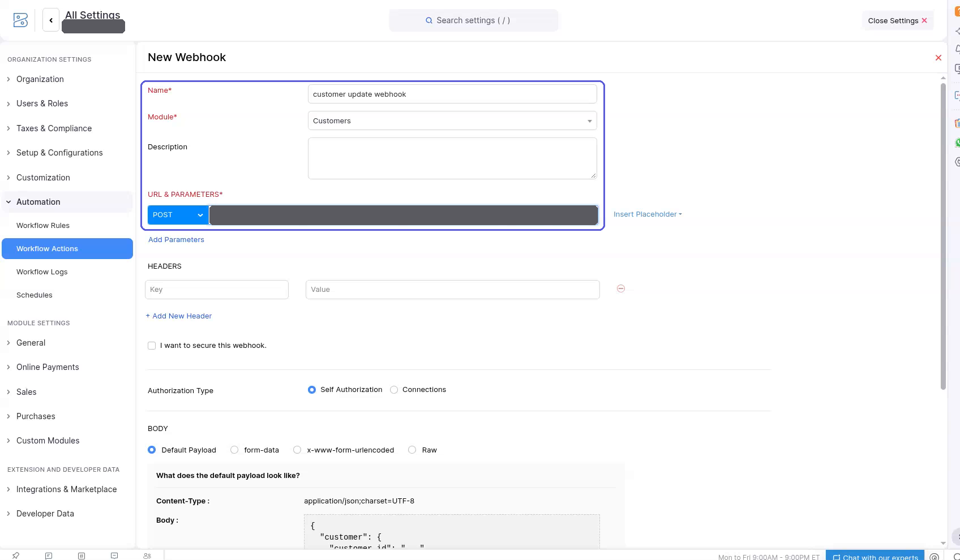
Task: Tick 'I want to secure this webhook'
Action: [x=152, y=346]
